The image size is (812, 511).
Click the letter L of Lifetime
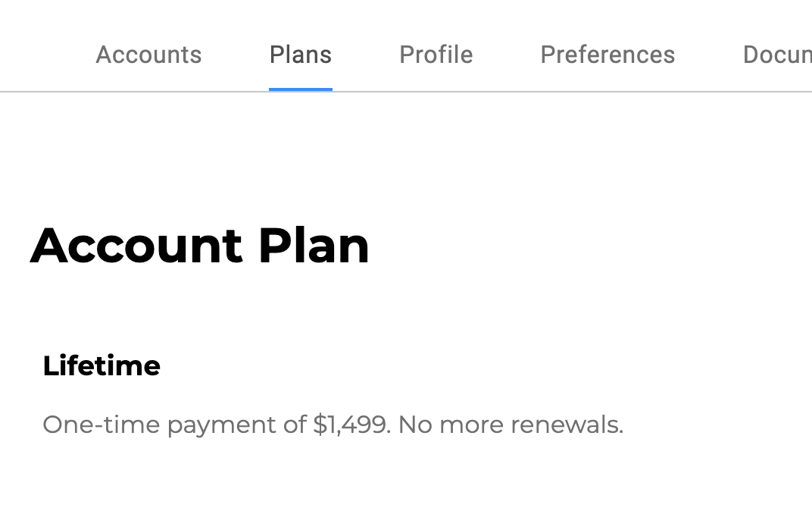49,366
